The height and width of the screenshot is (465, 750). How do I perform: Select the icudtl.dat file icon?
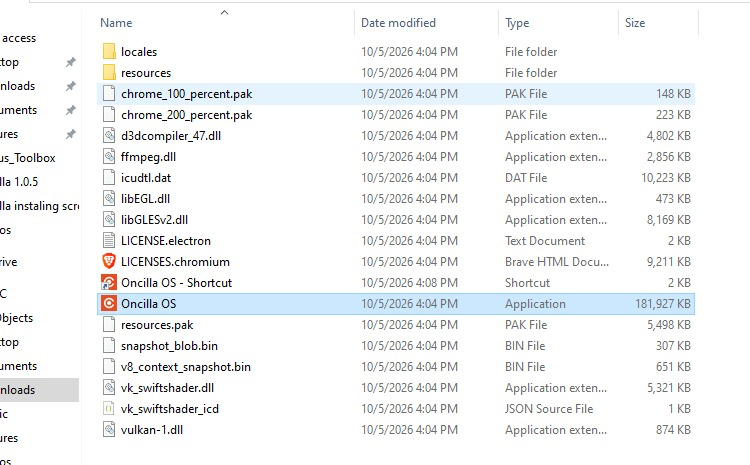pos(109,178)
